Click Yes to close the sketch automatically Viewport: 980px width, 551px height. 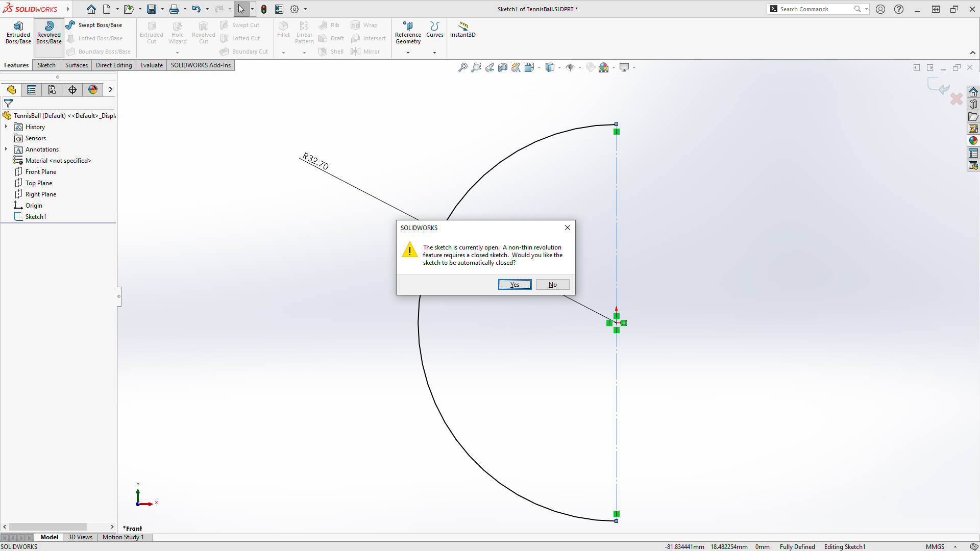514,284
